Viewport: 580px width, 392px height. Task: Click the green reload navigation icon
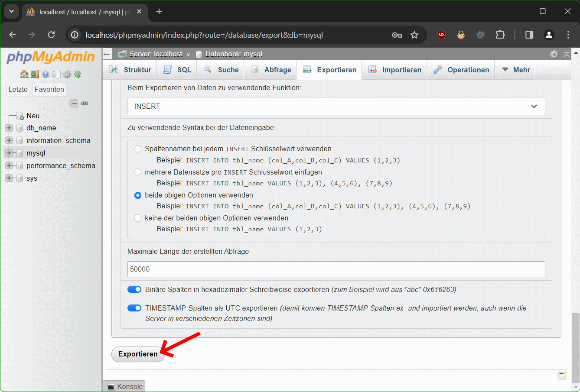78,74
